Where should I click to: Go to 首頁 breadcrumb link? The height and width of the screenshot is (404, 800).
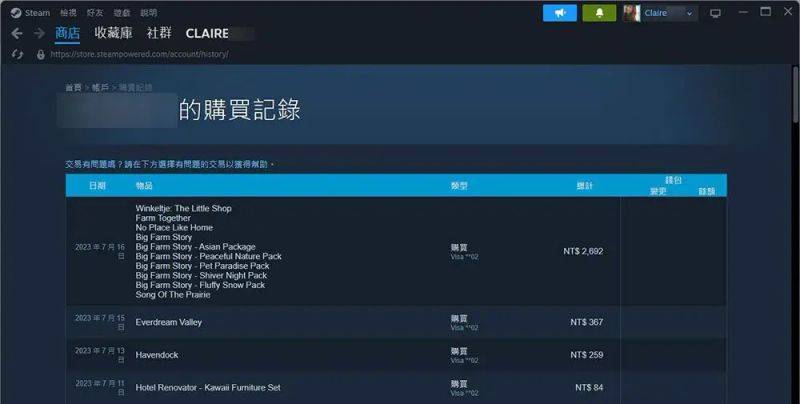click(x=73, y=88)
